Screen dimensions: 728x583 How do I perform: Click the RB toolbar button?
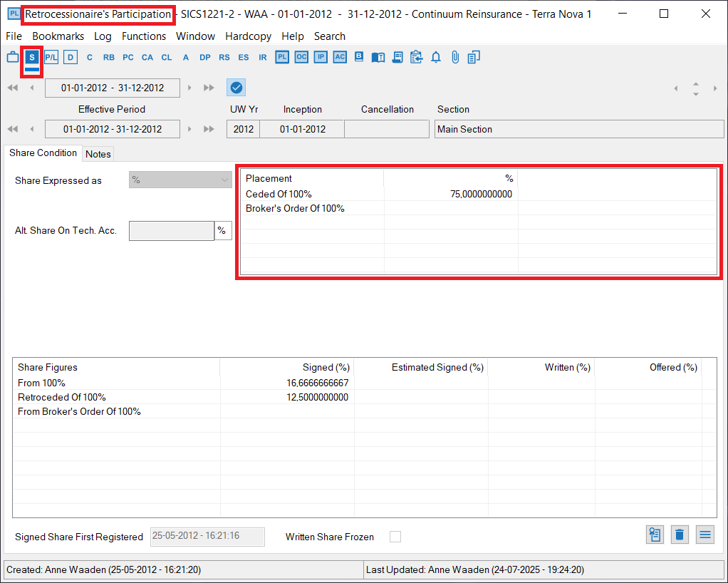pos(108,57)
